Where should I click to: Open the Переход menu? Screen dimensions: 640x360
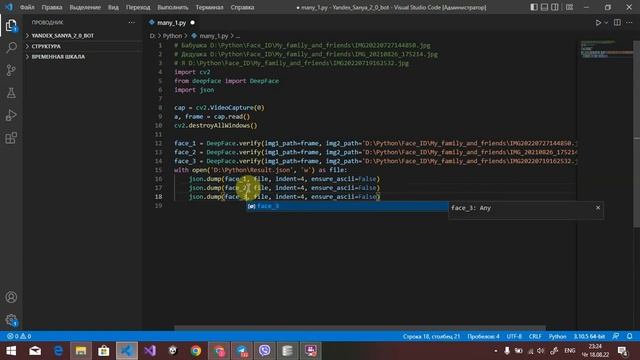click(138, 7)
